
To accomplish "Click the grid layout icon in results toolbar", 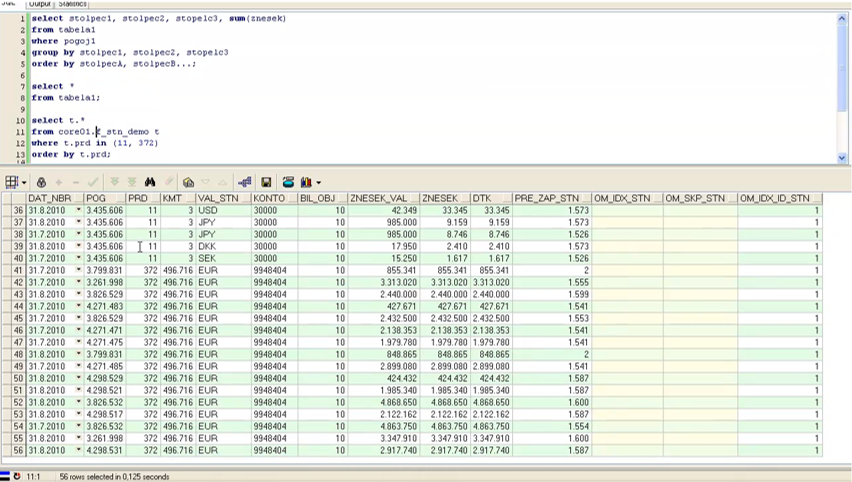I will 11,182.
